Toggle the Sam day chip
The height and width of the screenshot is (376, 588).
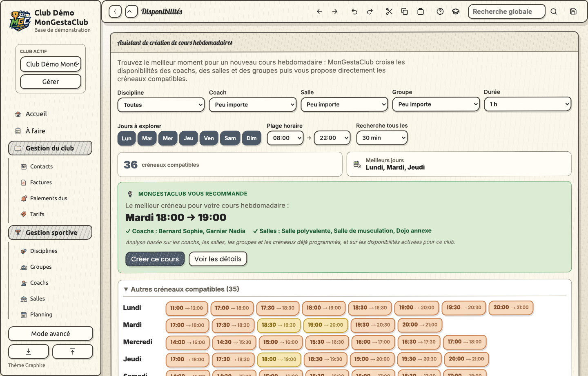(230, 138)
